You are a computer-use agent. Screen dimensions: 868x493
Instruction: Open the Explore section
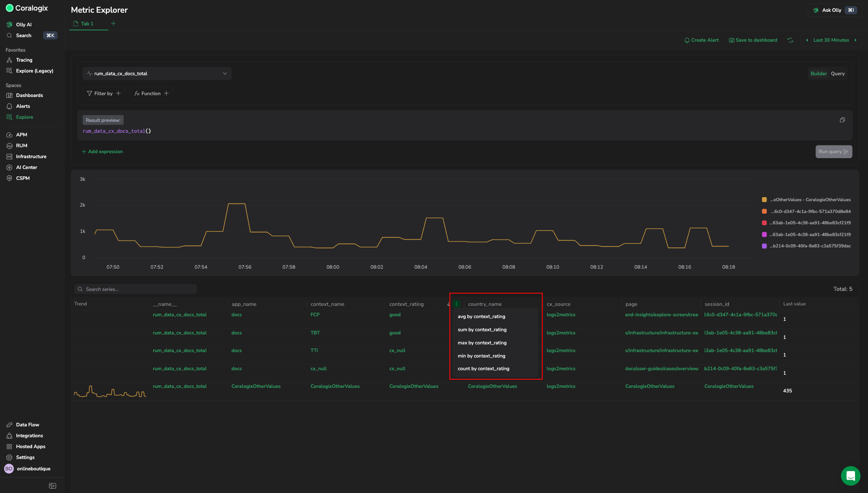click(24, 117)
